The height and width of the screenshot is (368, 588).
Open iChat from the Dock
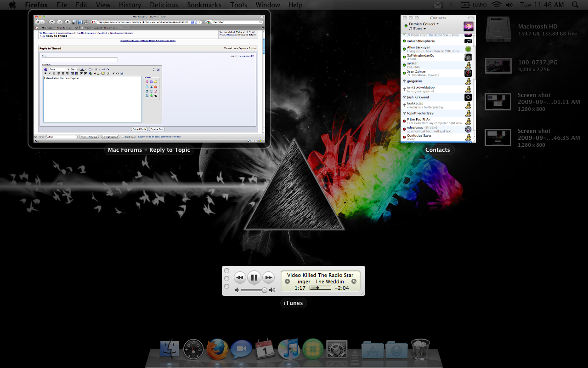pos(241,349)
